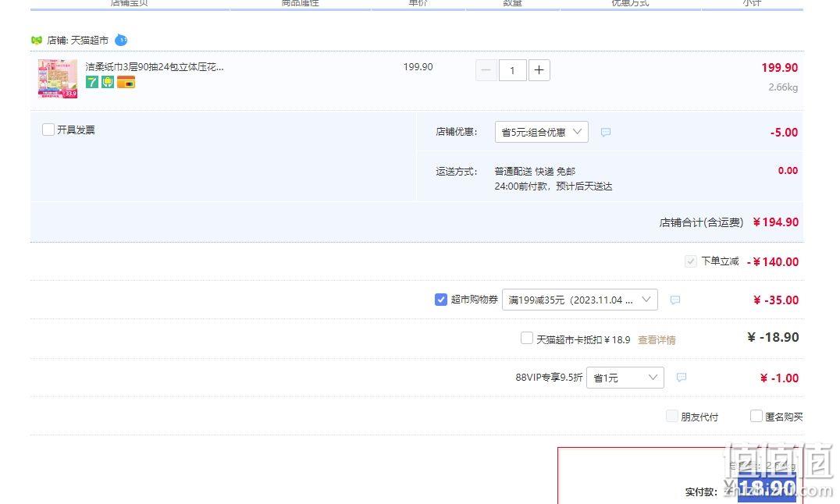Viewport: 840px width, 504px height.
Task: Open the 省5元:组合优惠 dropdown
Action: coord(542,132)
